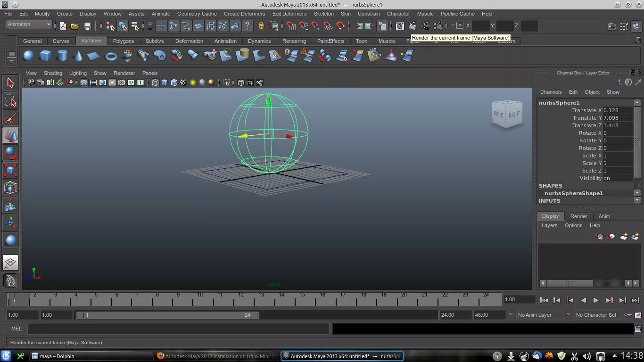Select the Soft Modification tool
The image size is (644, 362).
pos(10,205)
